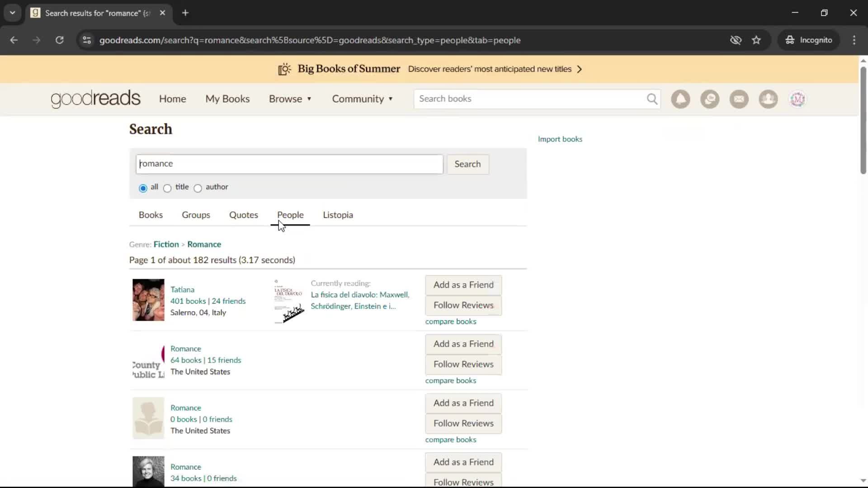Viewport: 868px width, 488px height.
Task: Switch to the Quotes tab
Action: (x=244, y=215)
